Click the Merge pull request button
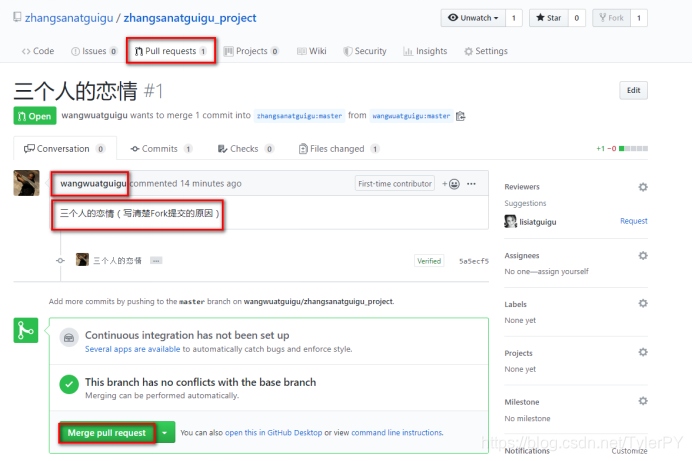 pyautogui.click(x=107, y=433)
